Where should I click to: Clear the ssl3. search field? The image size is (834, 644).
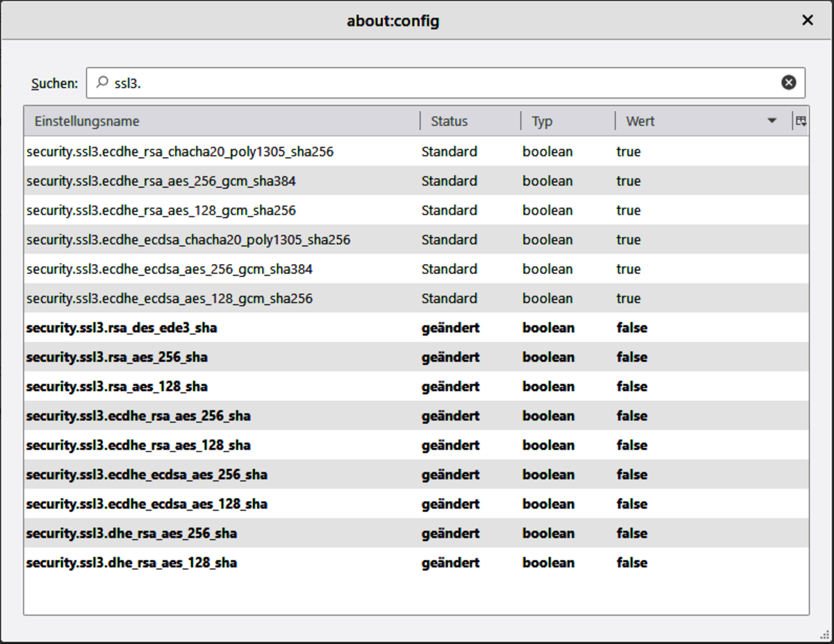(x=789, y=83)
